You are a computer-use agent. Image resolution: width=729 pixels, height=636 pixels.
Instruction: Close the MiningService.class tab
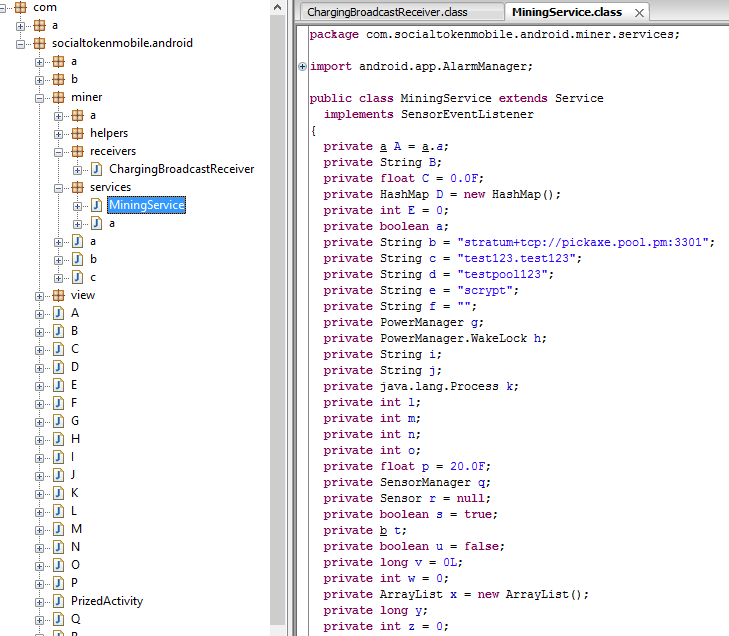639,13
